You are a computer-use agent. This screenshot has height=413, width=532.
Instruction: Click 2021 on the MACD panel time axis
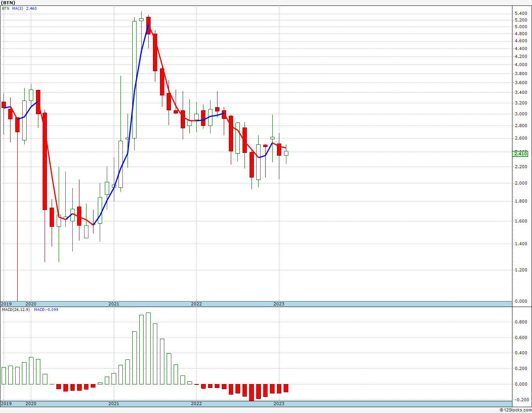point(114,404)
